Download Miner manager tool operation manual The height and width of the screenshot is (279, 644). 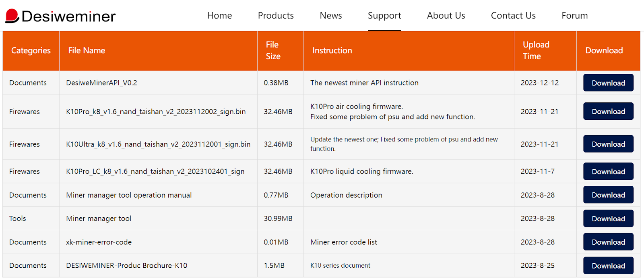pos(608,195)
